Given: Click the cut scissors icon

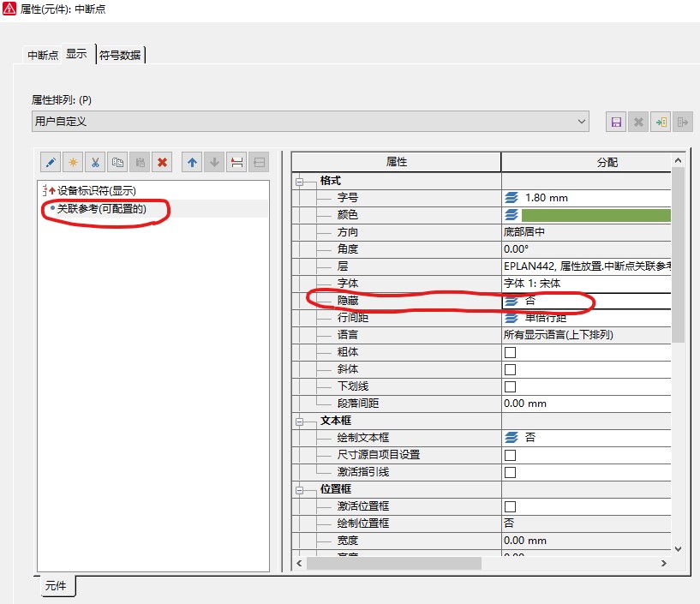Looking at the screenshot, I should coord(96,162).
